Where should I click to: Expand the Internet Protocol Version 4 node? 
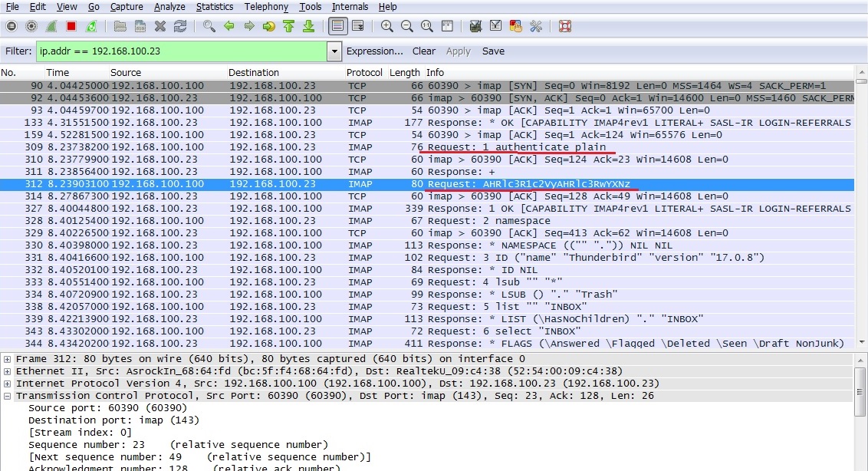7,384
